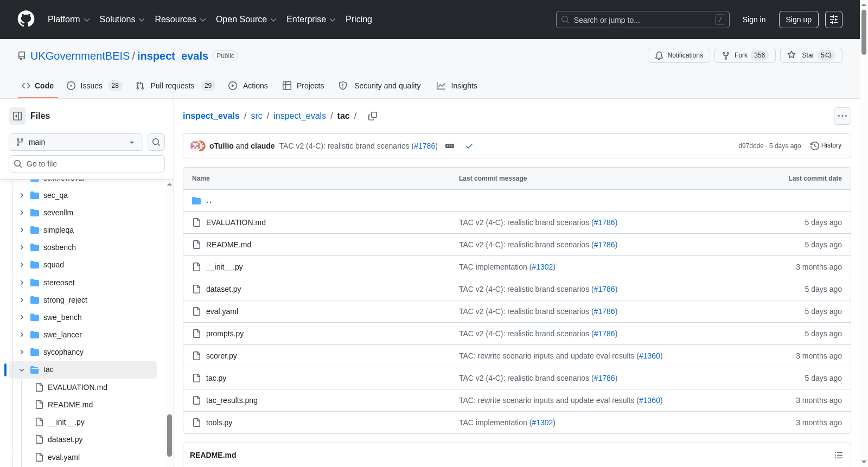Expand the latest commit message details
This screenshot has width=868, height=467.
(x=450, y=146)
